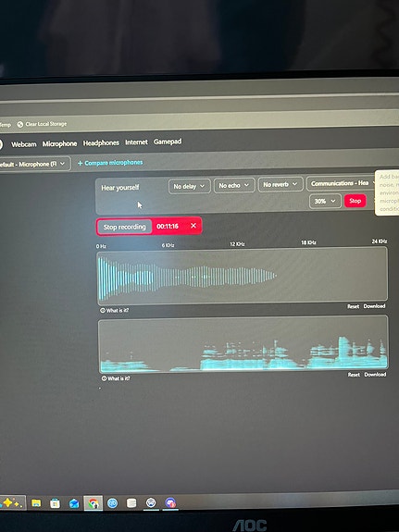This screenshot has height=532, width=399.
Task: Open the Communications output device dropdown
Action: [342, 183]
